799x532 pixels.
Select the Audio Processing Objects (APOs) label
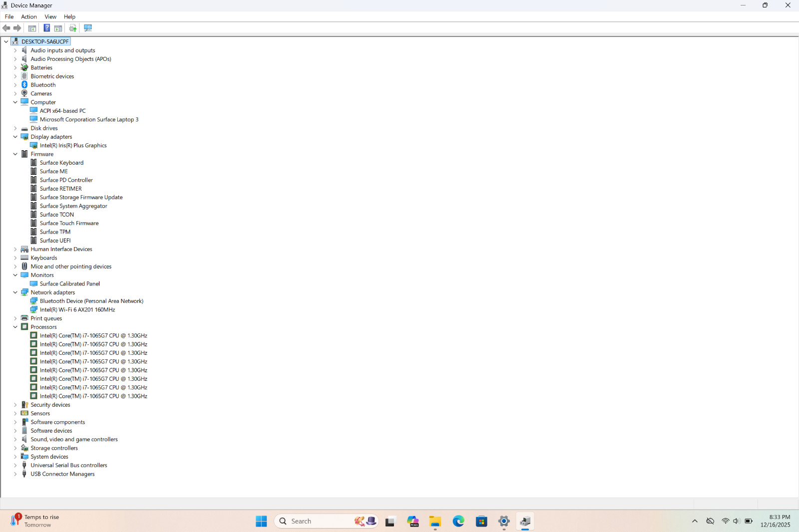[71, 59]
